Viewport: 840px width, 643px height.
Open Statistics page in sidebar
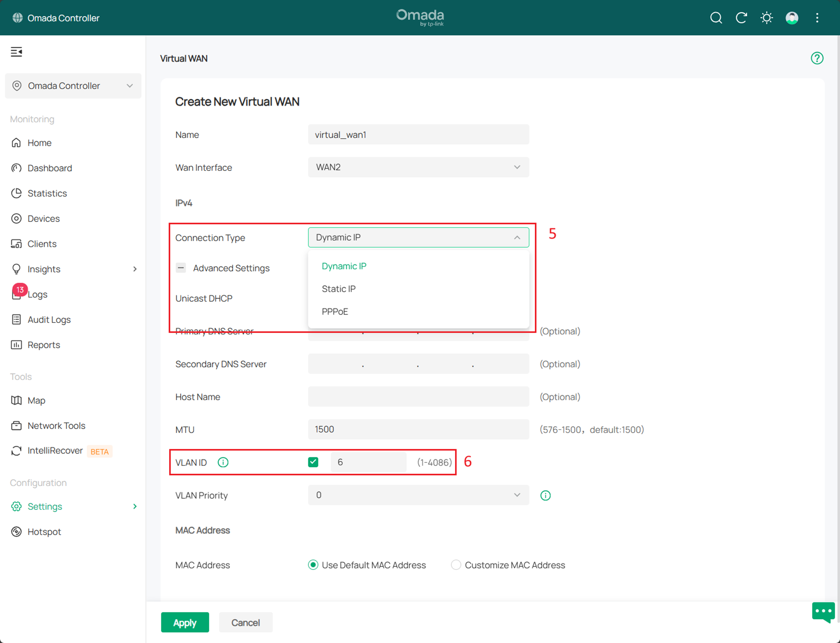click(47, 193)
